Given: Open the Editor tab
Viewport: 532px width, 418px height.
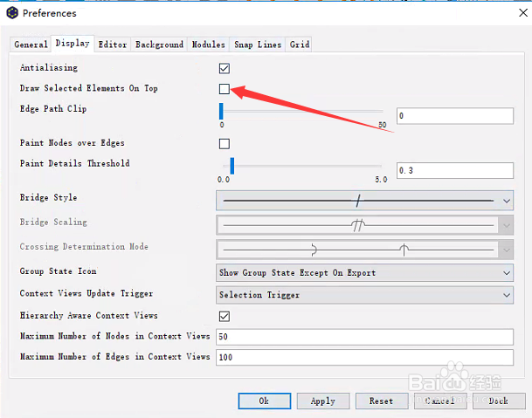Looking at the screenshot, I should pos(113,45).
